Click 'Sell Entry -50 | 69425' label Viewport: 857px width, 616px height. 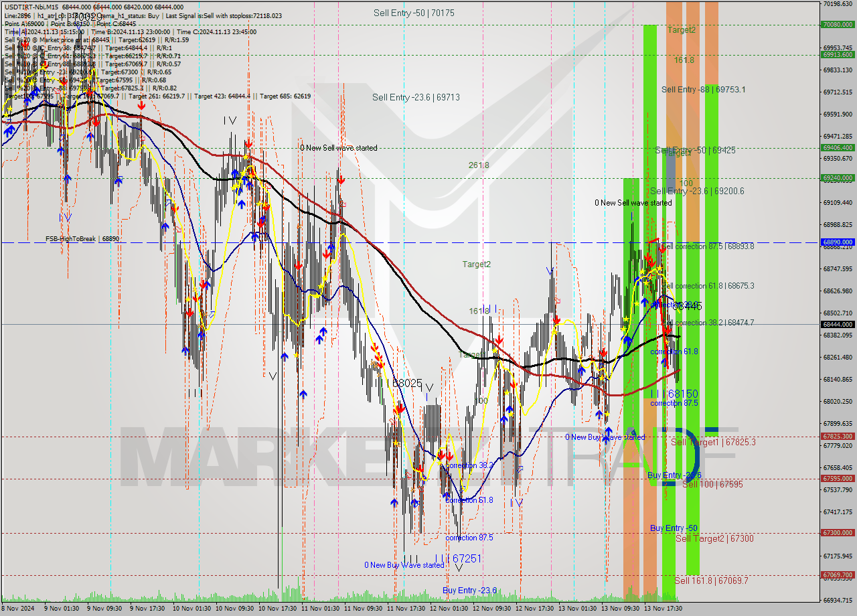(x=695, y=150)
